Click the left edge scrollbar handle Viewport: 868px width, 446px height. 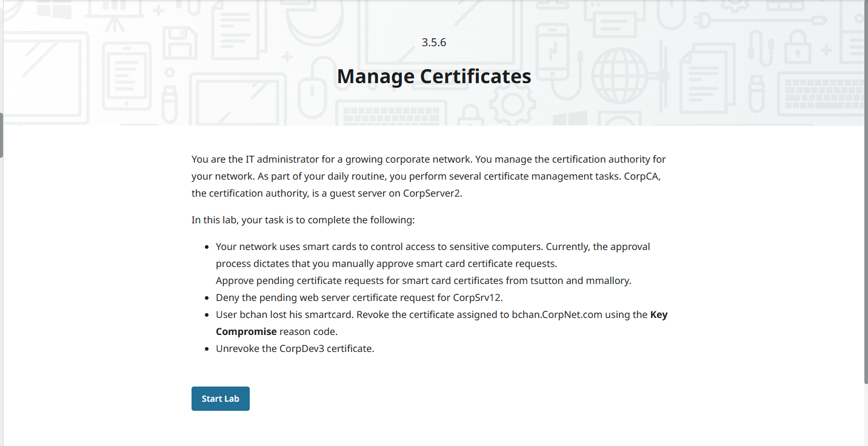tap(2, 135)
